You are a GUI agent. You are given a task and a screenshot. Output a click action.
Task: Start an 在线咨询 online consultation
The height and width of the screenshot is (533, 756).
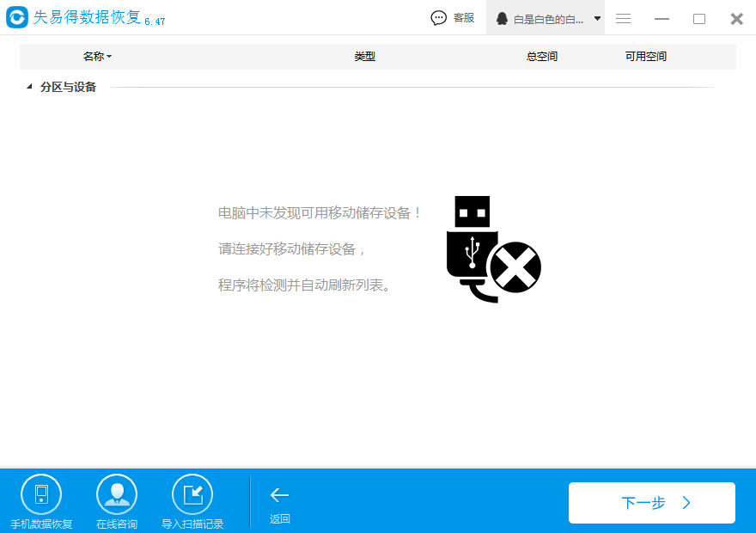116,501
